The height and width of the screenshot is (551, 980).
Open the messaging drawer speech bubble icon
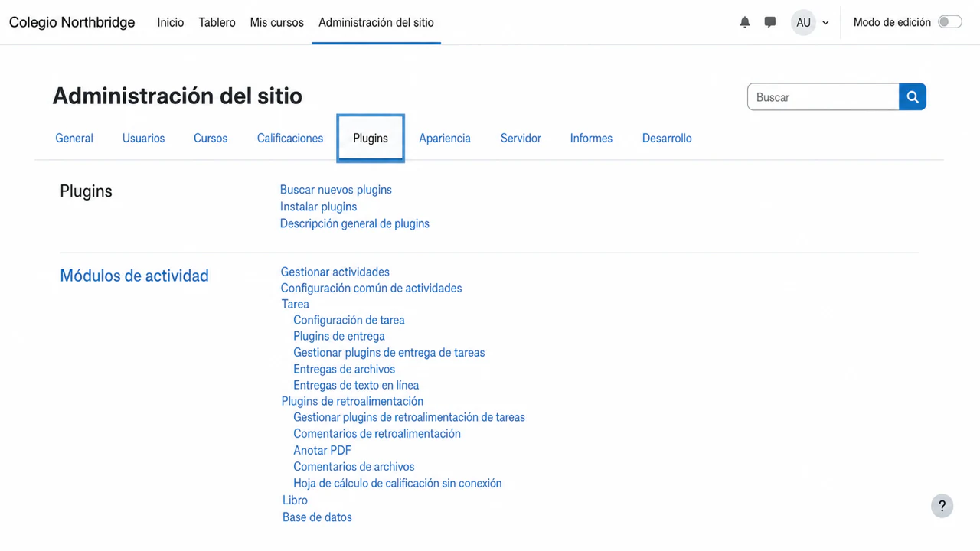pyautogui.click(x=770, y=22)
